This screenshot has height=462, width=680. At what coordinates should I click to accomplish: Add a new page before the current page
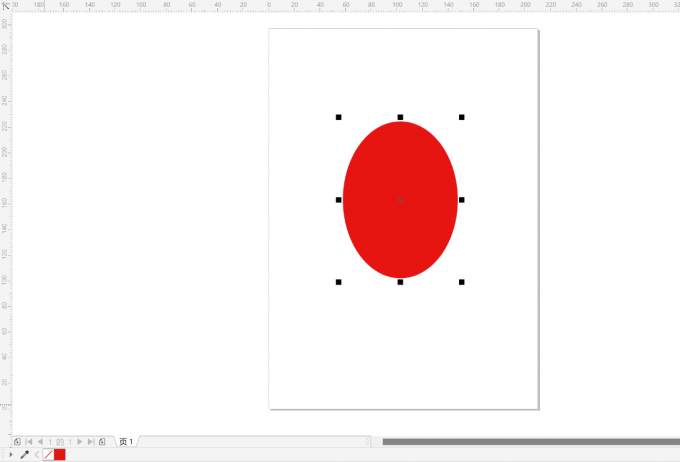(x=17, y=441)
